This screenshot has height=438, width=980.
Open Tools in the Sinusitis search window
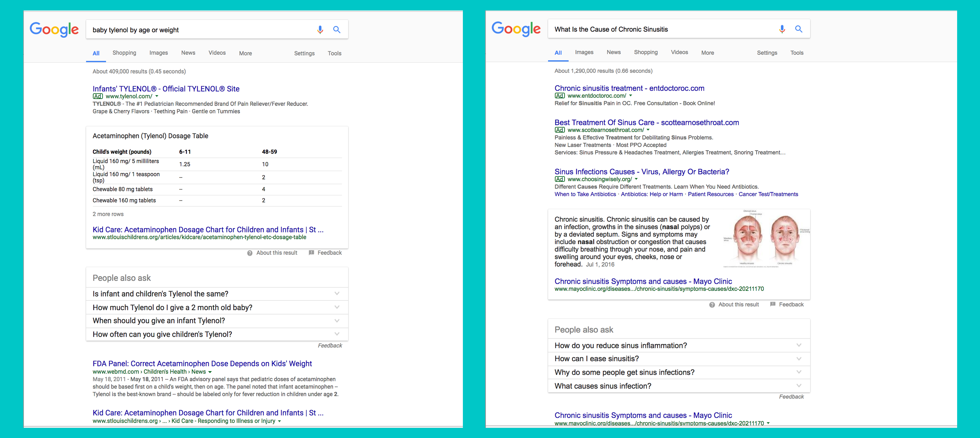(x=797, y=53)
